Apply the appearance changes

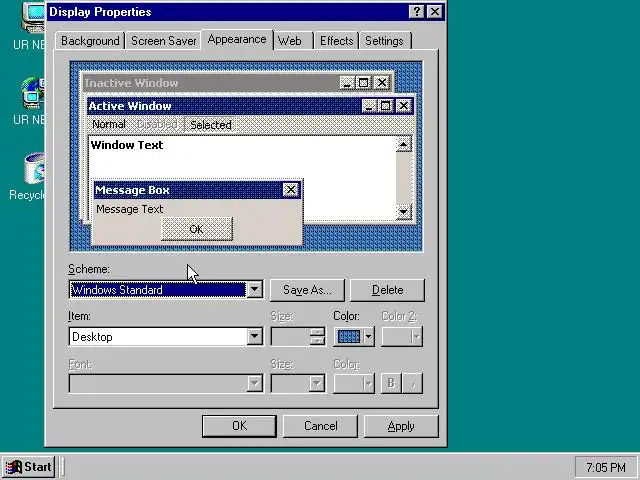point(401,426)
